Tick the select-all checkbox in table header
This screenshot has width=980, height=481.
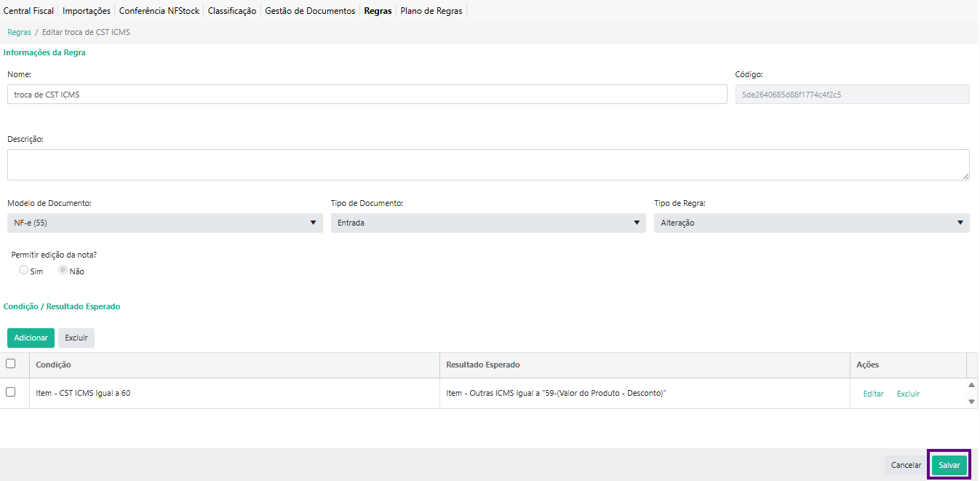pos(11,364)
